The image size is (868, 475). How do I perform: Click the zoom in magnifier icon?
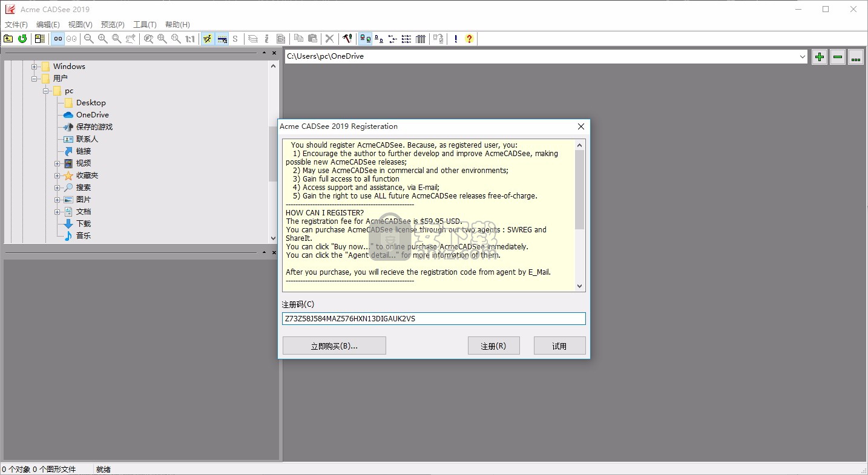pyautogui.click(x=103, y=39)
